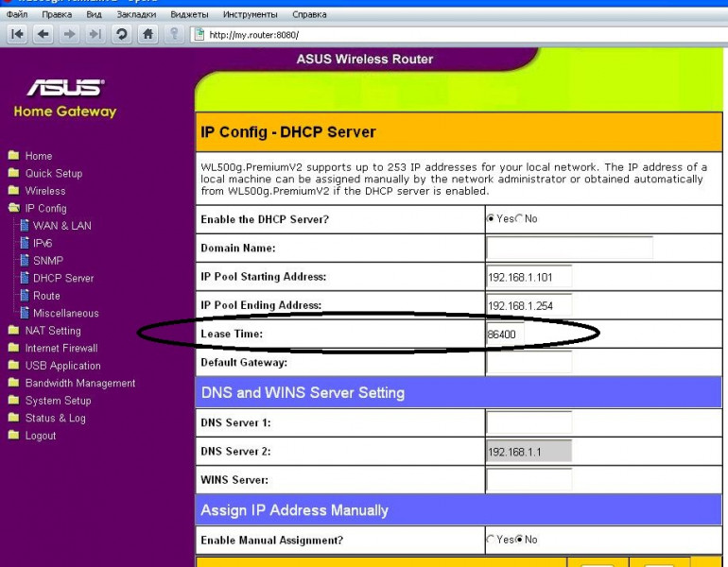Click the IP Pool Ending Address field

pyautogui.click(x=529, y=305)
